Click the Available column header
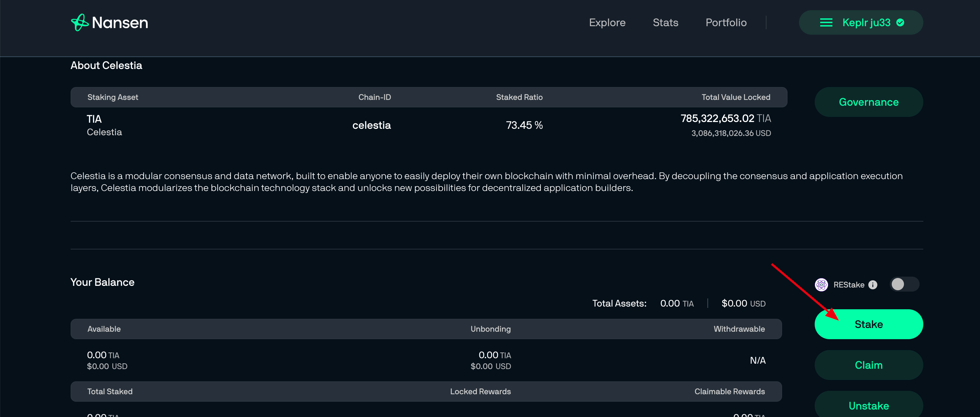 [104, 329]
